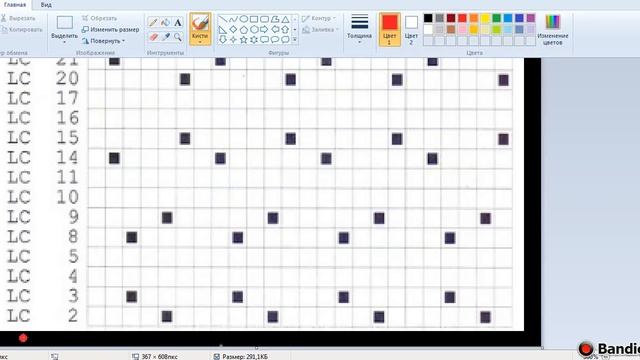Select the Text tool
Screen dimensions: 640x360
pyautogui.click(x=178, y=22)
